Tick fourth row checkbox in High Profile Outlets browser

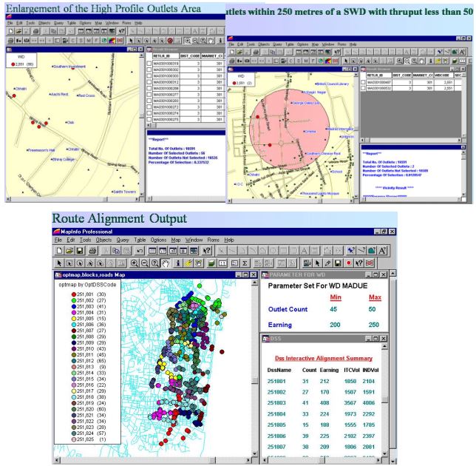click(149, 82)
